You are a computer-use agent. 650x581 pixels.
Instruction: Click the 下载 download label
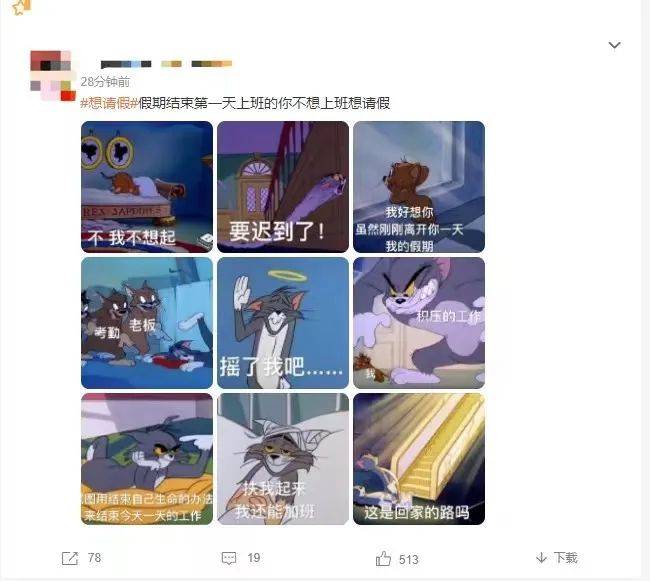[565, 558]
